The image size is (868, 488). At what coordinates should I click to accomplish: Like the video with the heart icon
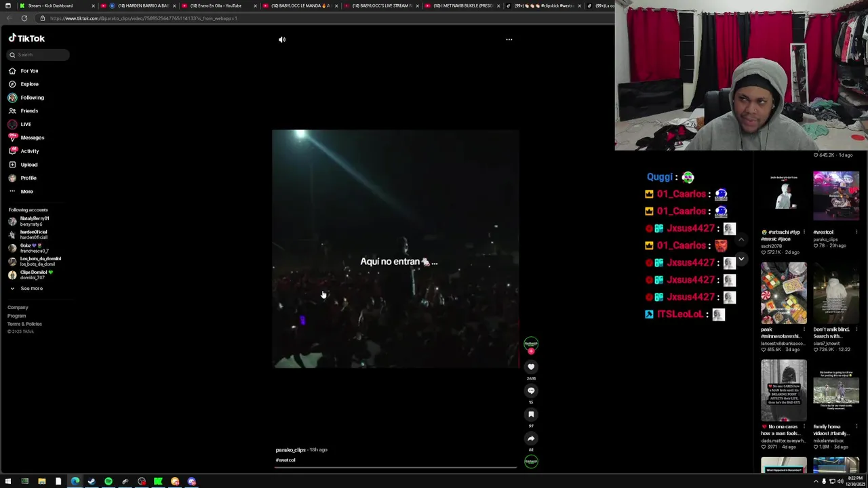531,367
